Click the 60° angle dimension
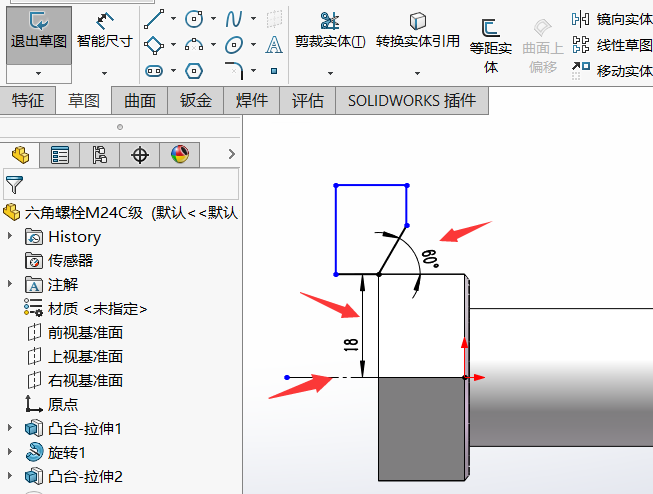Viewport: 653px width, 494px height. (x=430, y=259)
